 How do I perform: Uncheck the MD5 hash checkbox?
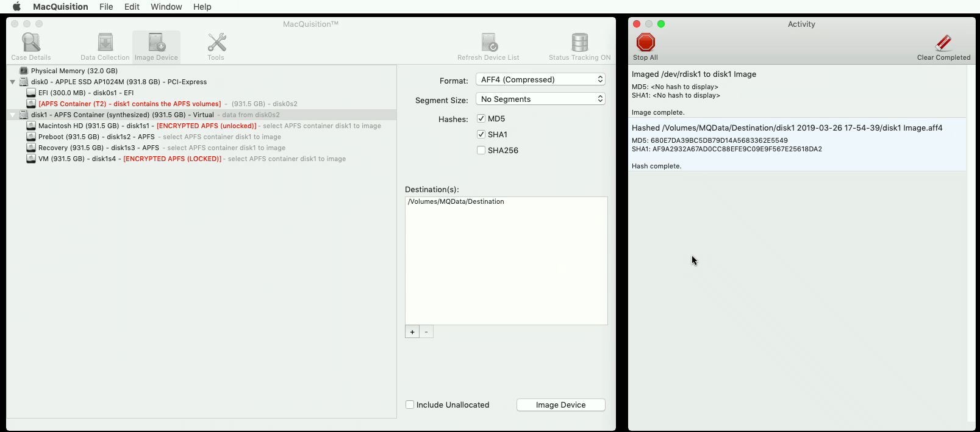pyautogui.click(x=481, y=118)
